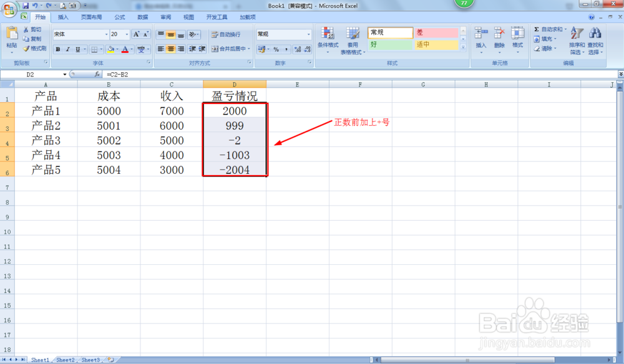Viewport: 624px width, 364px height.
Task: Switch to the Insert (插入) ribbon tab
Action: point(63,17)
